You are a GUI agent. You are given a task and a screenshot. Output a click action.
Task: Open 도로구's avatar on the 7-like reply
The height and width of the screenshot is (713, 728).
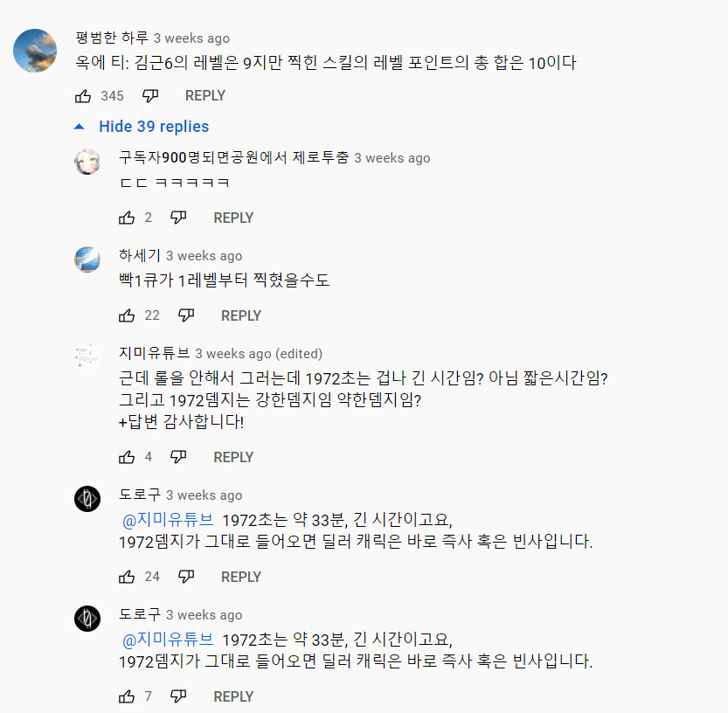(87, 619)
